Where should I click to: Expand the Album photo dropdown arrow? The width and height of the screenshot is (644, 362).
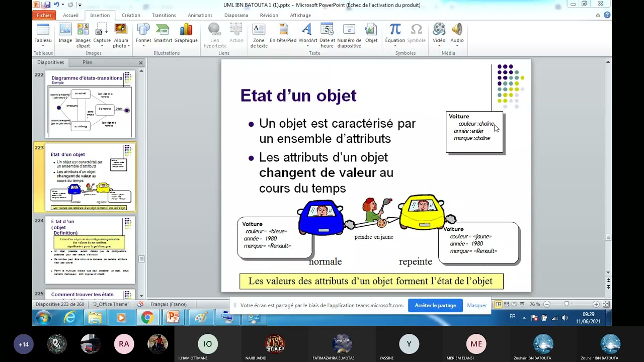tap(128, 46)
